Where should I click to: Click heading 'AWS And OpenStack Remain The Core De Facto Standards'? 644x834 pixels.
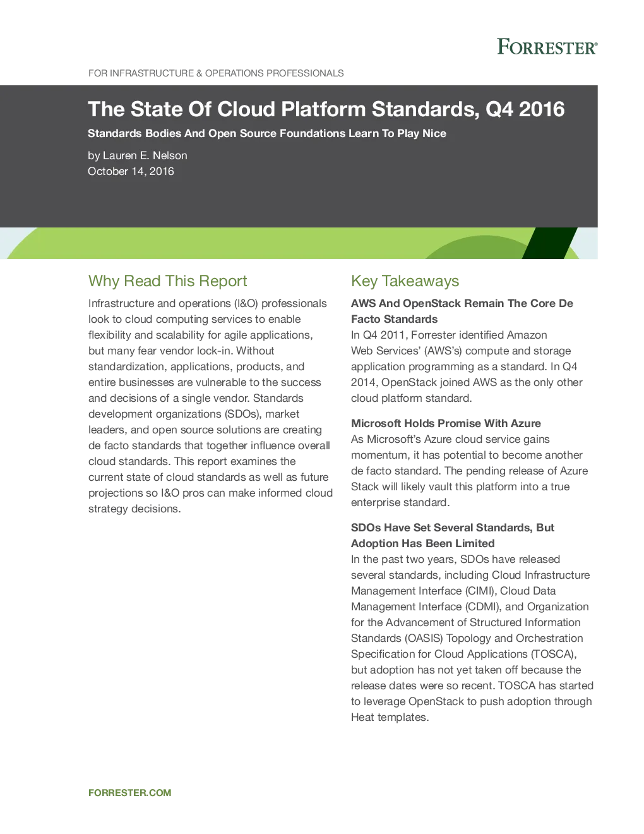(x=462, y=311)
